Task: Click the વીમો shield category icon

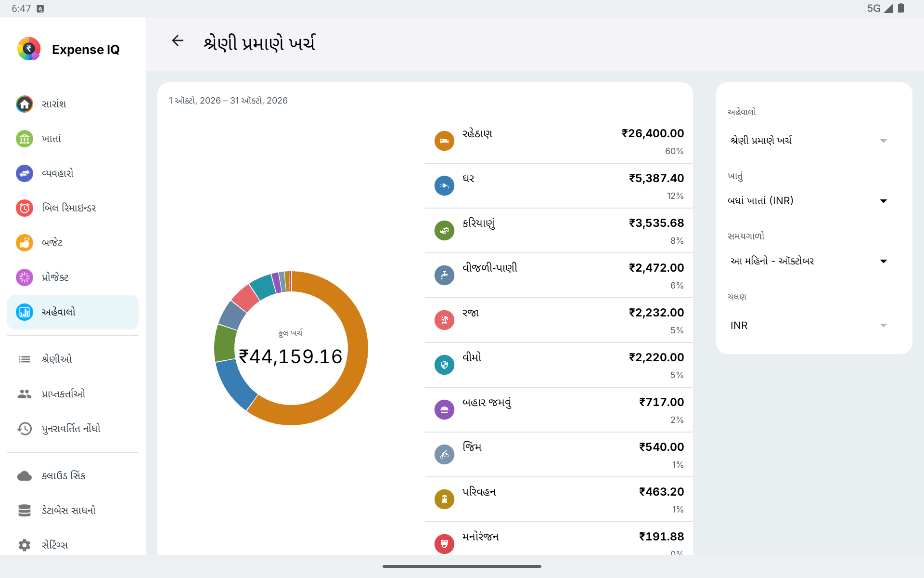Action: coord(444,365)
